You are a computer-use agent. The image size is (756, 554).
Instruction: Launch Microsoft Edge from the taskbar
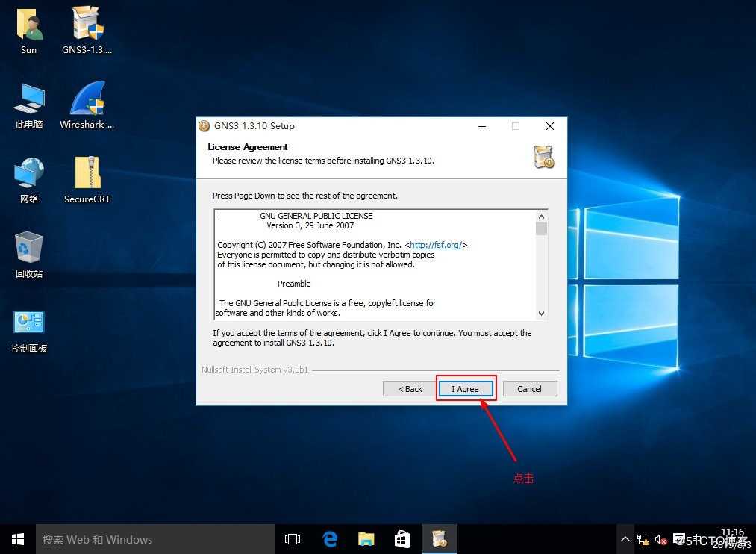[x=330, y=539]
